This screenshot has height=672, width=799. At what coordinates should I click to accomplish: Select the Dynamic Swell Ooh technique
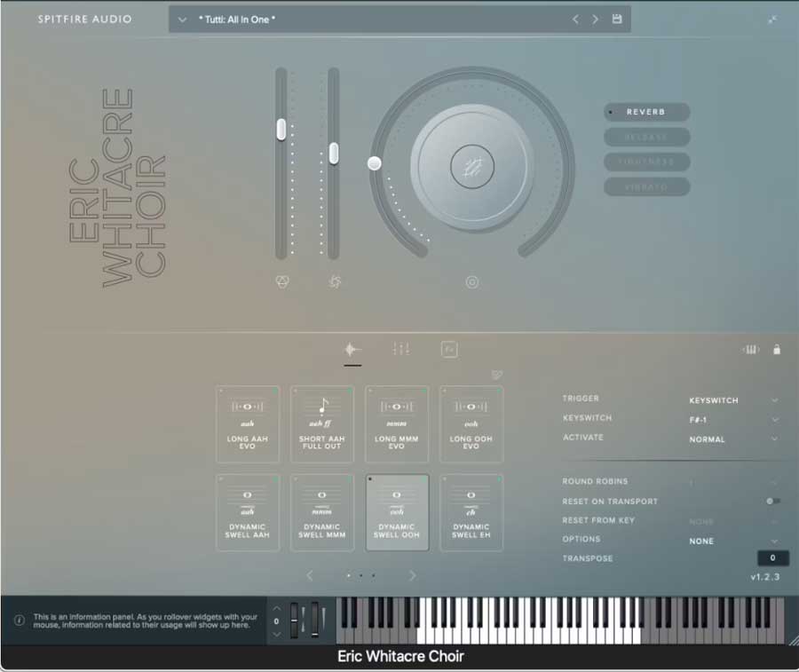point(397,512)
